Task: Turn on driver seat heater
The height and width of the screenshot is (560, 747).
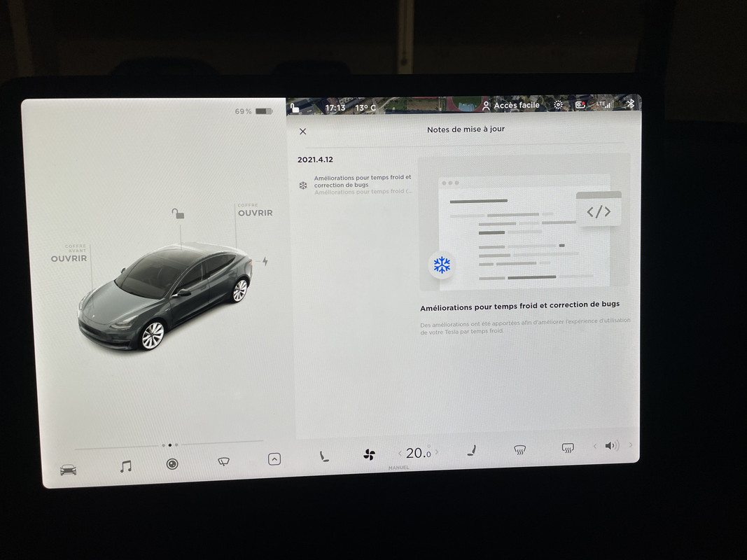Action: (x=324, y=456)
